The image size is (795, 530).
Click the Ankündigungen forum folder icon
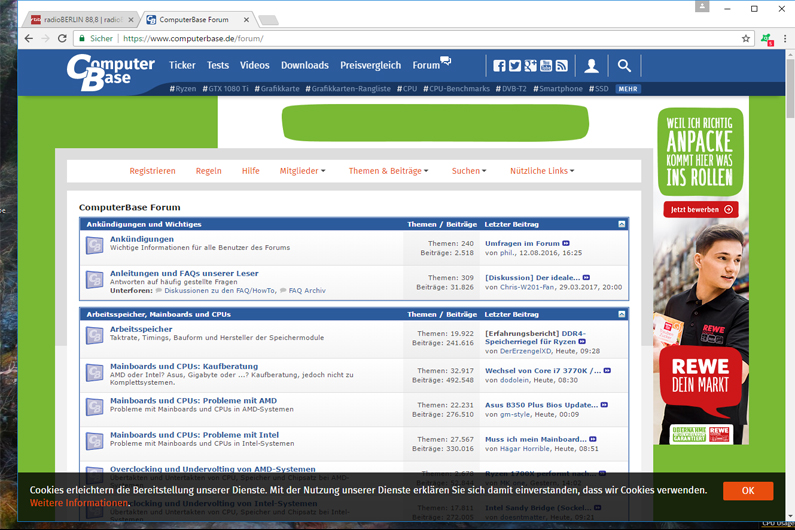95,246
